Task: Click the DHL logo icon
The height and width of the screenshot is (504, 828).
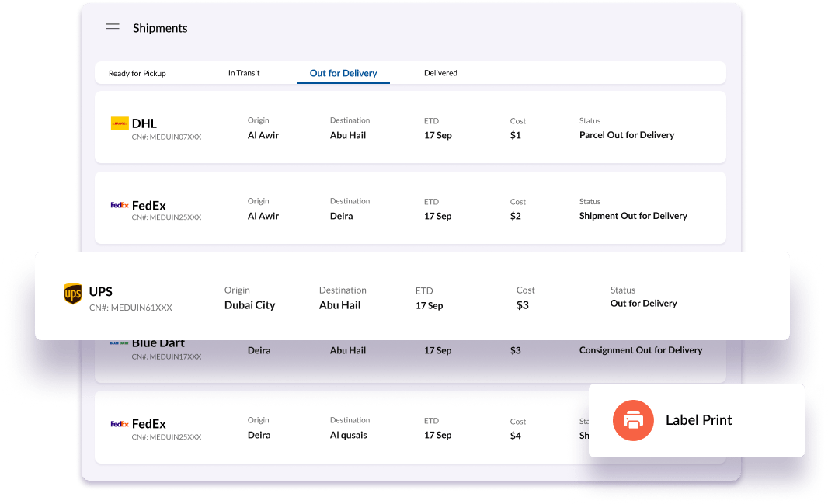Action: point(120,123)
